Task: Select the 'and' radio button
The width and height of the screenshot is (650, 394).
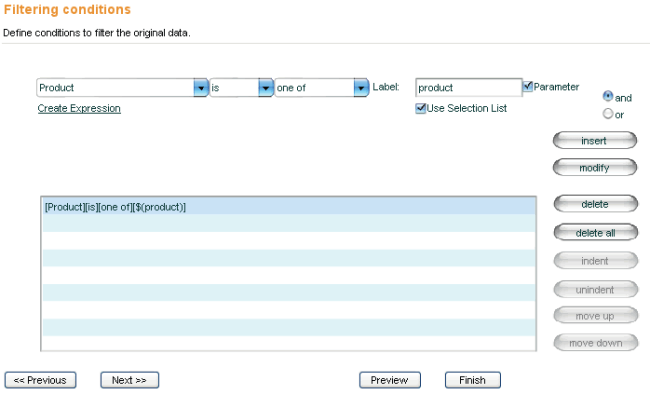Action: tap(608, 96)
